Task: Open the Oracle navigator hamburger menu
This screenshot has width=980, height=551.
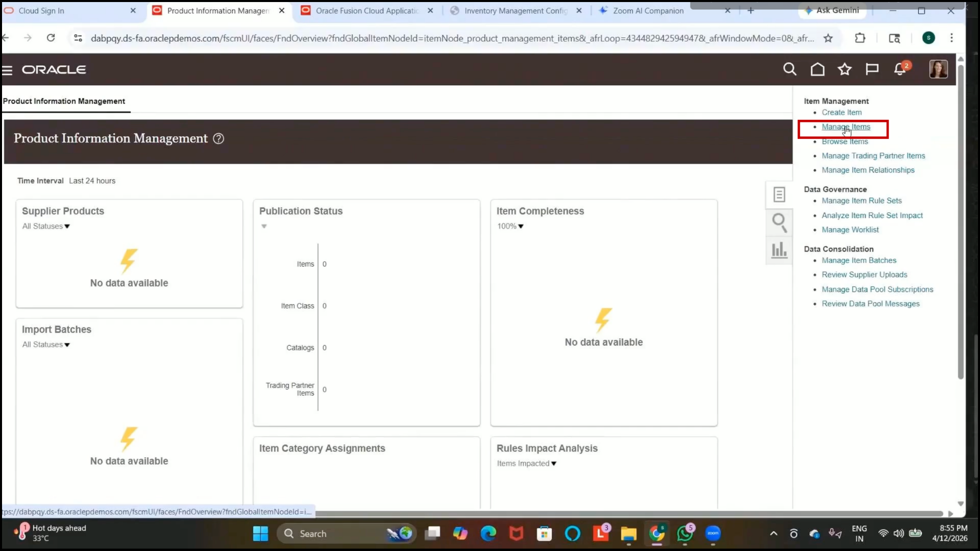Action: click(x=7, y=70)
